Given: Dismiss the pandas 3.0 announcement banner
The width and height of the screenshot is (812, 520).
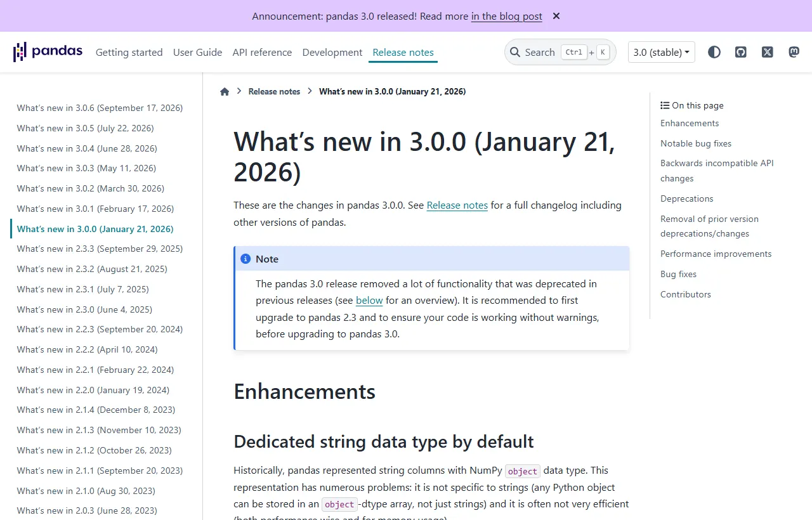Looking at the screenshot, I should point(556,16).
